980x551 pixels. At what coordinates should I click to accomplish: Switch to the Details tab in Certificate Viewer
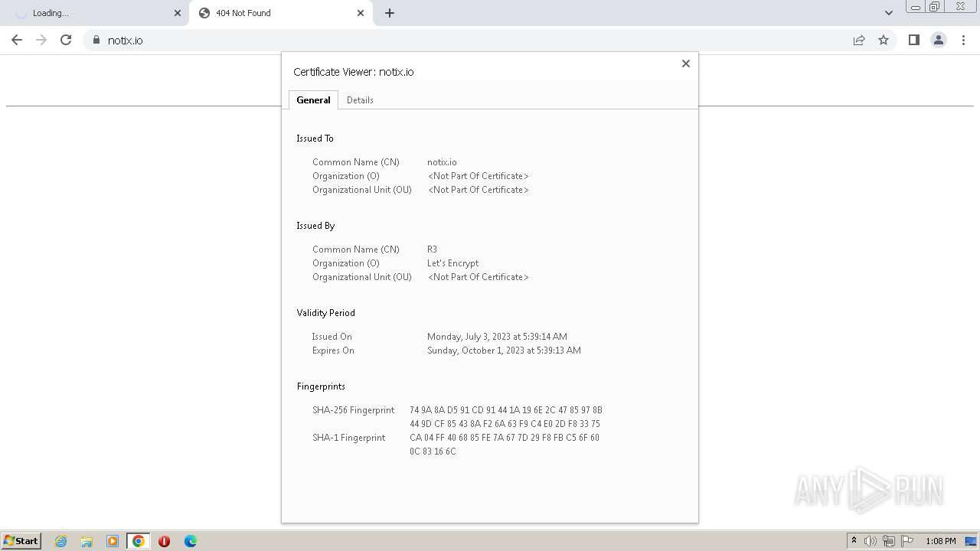(x=360, y=100)
